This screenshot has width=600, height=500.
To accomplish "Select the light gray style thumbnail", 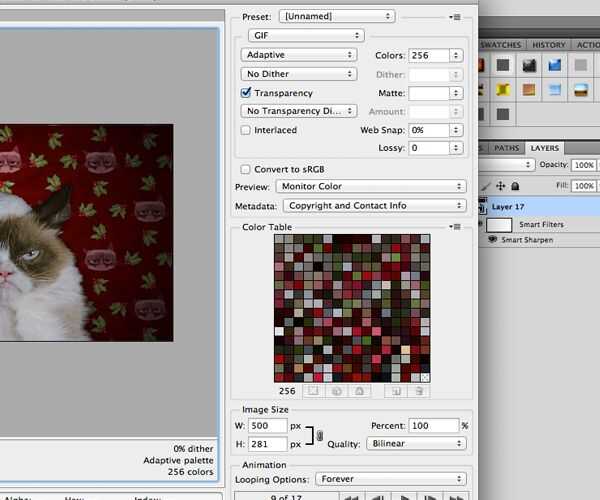I will point(580,65).
